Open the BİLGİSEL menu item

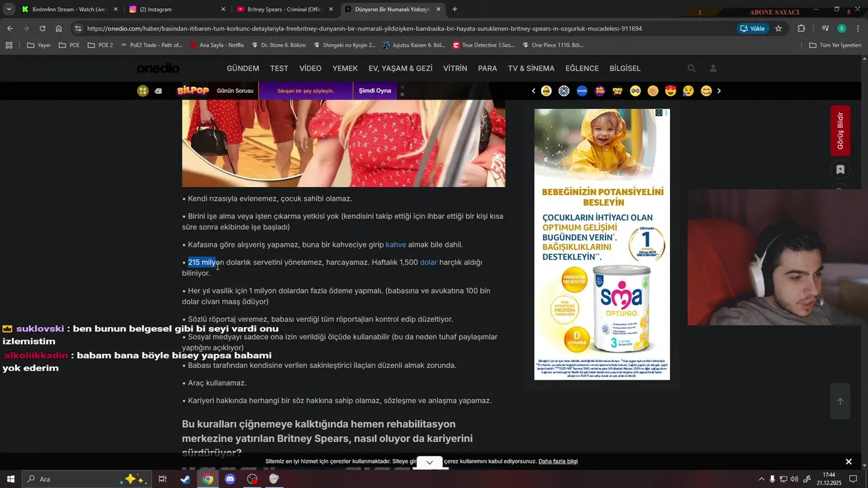coord(625,68)
